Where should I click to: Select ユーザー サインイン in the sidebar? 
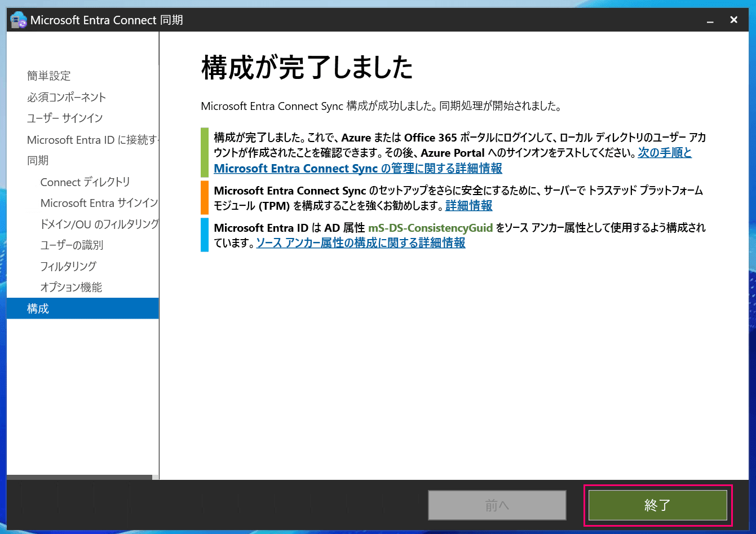(x=65, y=118)
